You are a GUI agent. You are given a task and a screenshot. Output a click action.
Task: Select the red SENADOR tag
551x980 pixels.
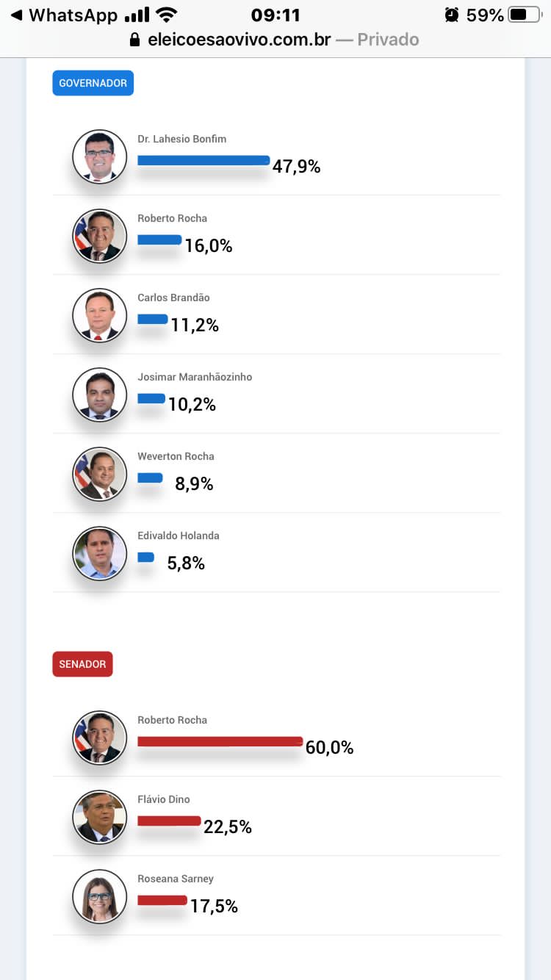pos(82,664)
